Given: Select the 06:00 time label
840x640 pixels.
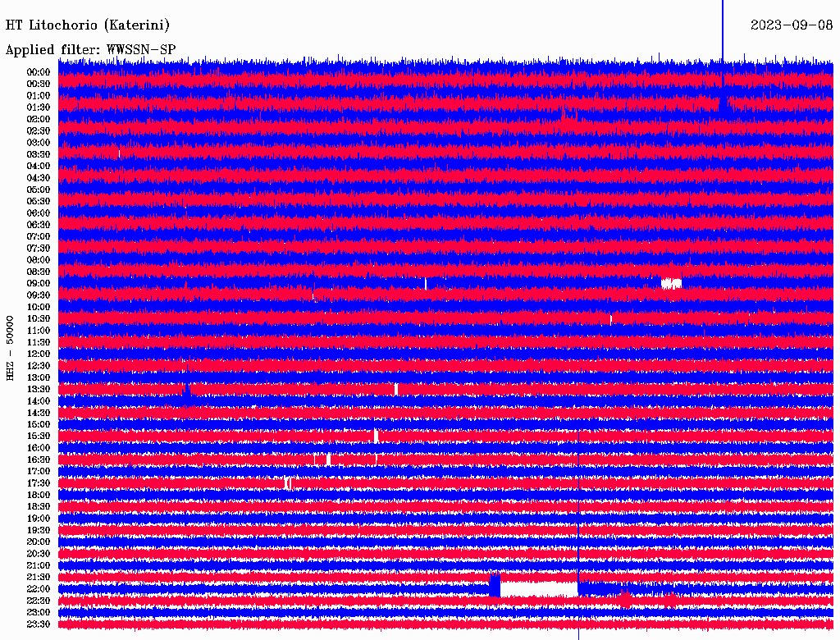Looking at the screenshot, I should (x=39, y=213).
